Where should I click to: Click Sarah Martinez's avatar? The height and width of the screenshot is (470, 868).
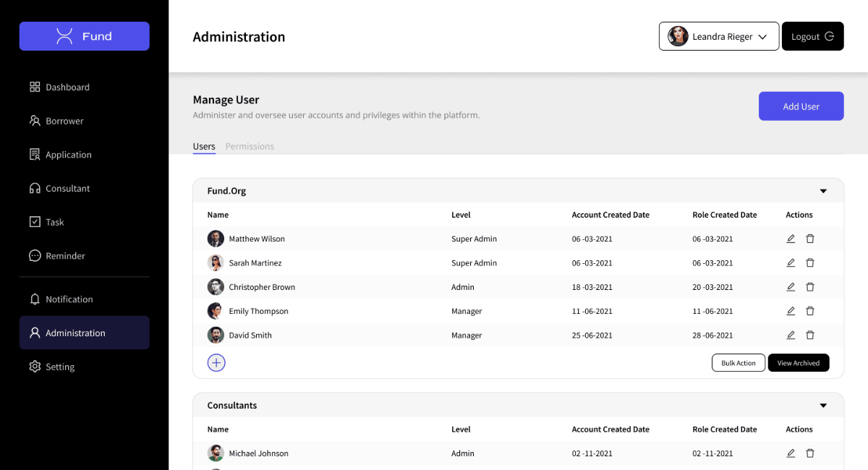coord(216,263)
